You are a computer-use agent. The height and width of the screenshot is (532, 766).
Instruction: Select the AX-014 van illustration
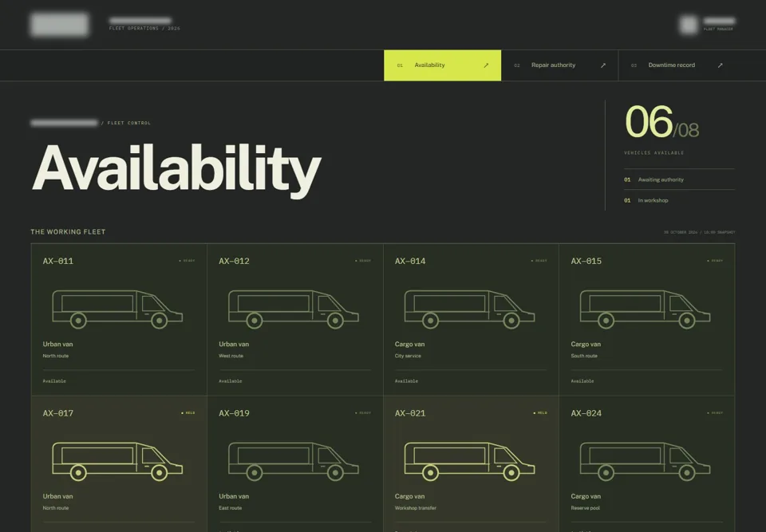tap(469, 309)
